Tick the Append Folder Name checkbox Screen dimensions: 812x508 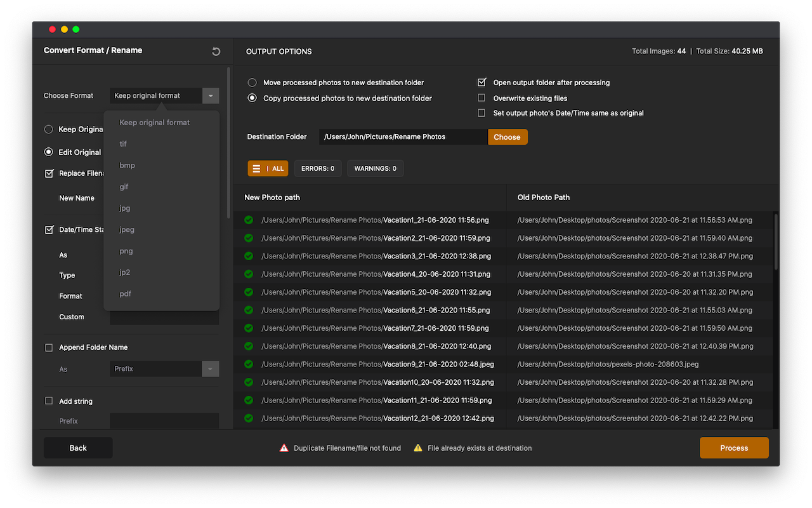49,347
